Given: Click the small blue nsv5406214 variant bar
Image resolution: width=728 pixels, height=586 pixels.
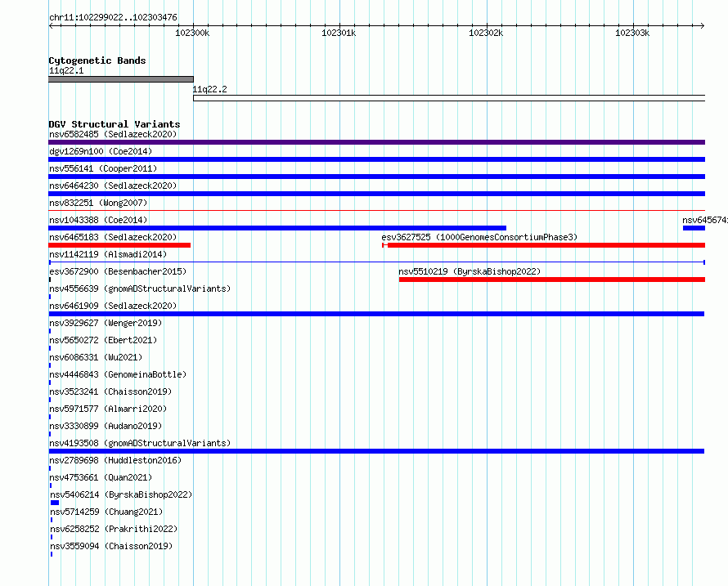Looking at the screenshot, I should point(55,503).
